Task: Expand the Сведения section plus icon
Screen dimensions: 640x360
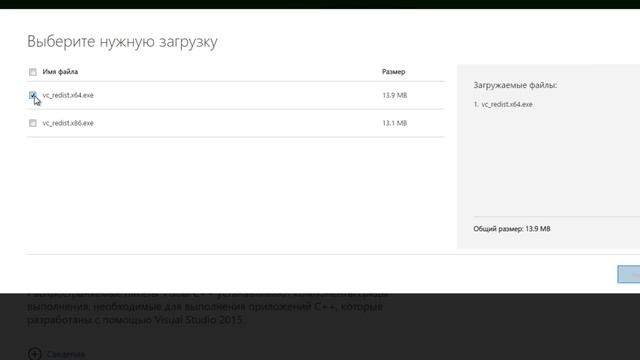Action: 35,353
